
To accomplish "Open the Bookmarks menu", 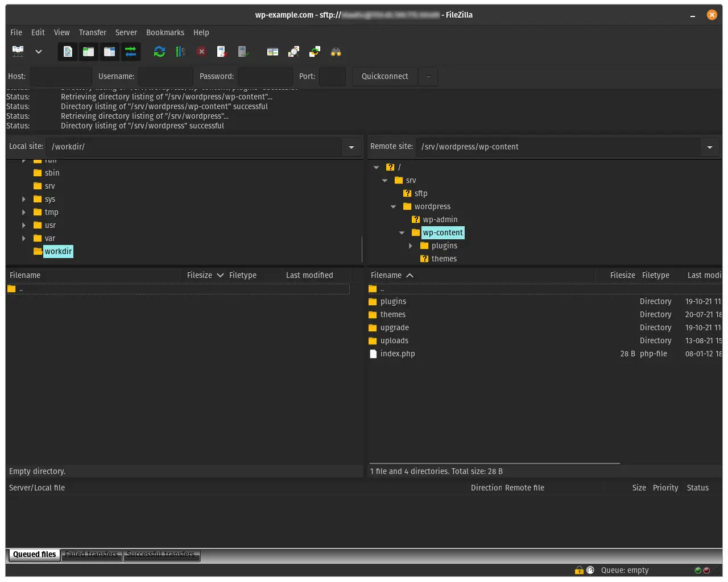I will [165, 32].
